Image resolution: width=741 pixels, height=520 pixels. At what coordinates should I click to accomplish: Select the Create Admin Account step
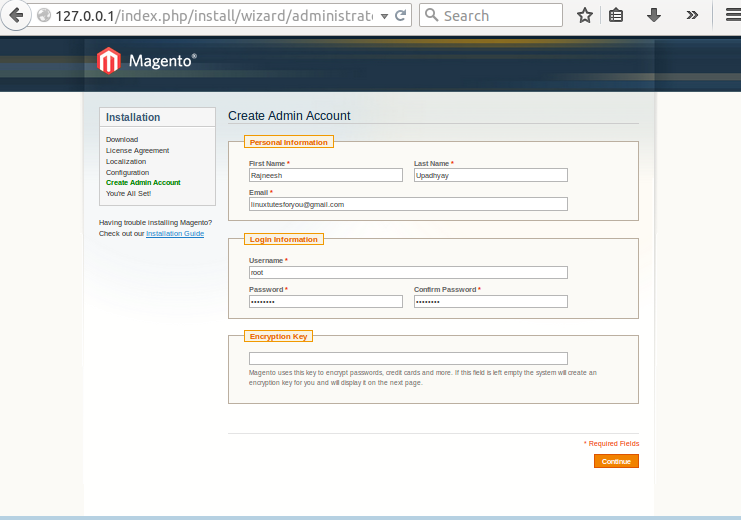(x=143, y=182)
